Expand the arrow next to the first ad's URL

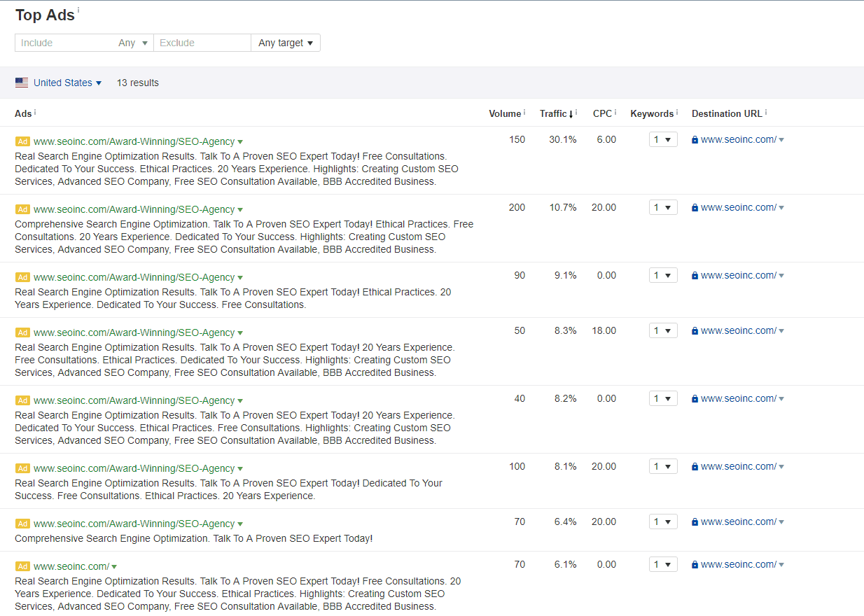tap(239, 141)
